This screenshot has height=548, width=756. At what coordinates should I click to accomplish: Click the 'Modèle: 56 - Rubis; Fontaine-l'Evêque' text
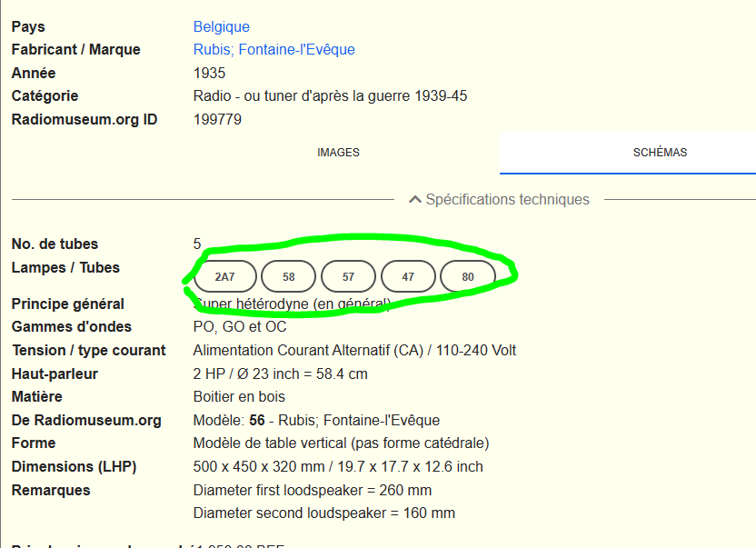(317, 420)
